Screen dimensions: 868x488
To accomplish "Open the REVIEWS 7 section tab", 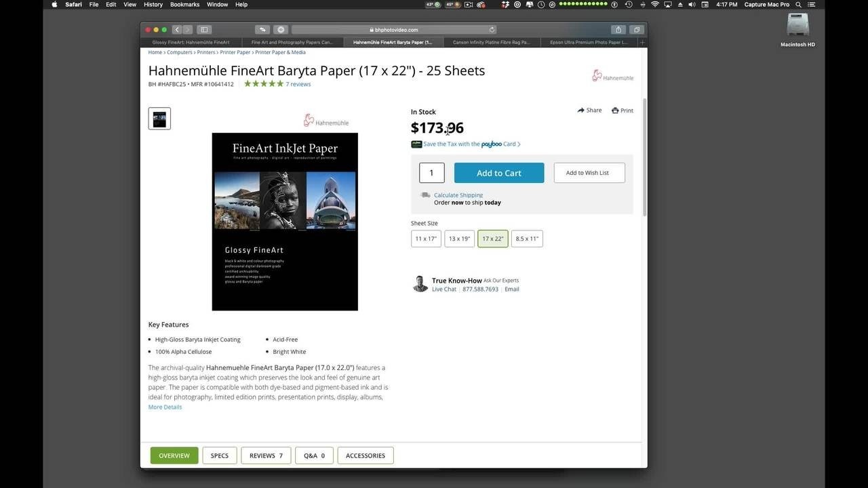I will (x=266, y=455).
